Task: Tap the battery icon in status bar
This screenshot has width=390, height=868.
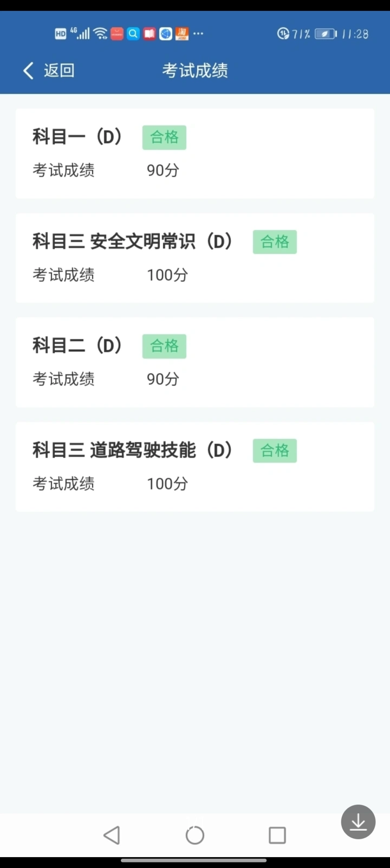Action: pos(325,34)
